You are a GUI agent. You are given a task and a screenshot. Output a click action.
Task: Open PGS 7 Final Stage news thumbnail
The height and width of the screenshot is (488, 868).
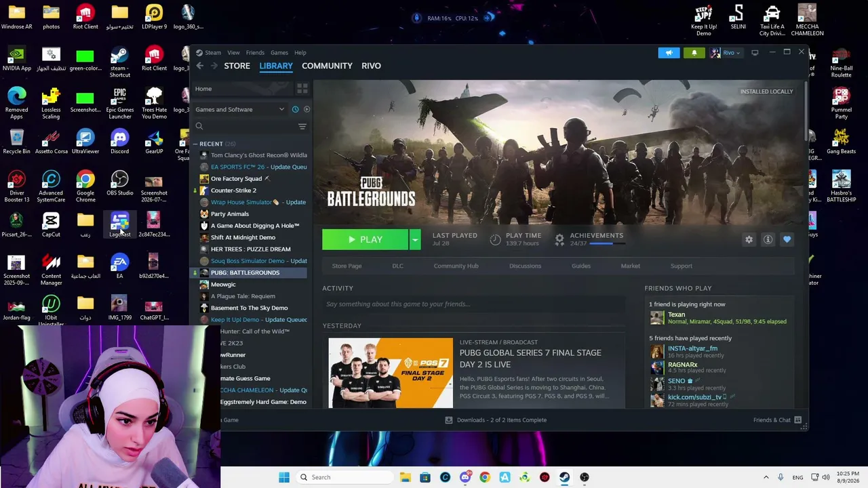[x=391, y=373]
